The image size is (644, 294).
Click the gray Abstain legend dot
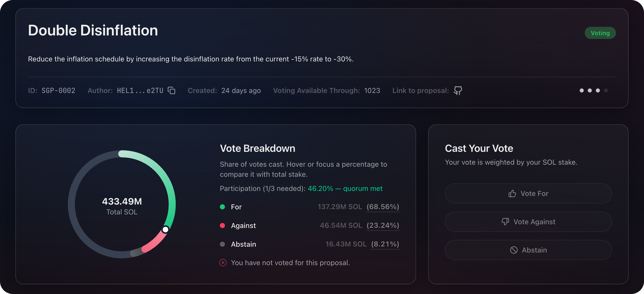click(222, 244)
